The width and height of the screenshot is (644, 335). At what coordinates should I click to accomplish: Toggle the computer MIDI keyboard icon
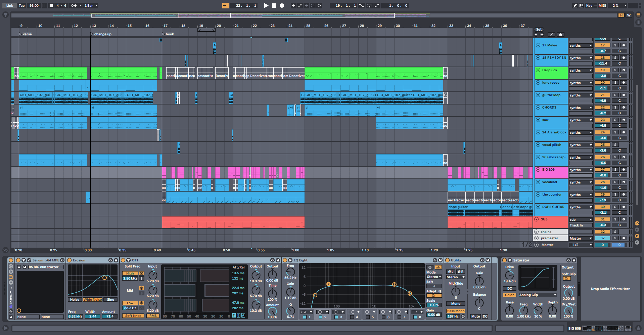pyautogui.click(x=581, y=5)
